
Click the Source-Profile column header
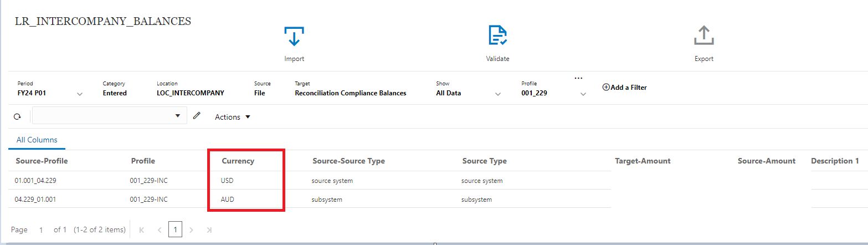(x=42, y=161)
